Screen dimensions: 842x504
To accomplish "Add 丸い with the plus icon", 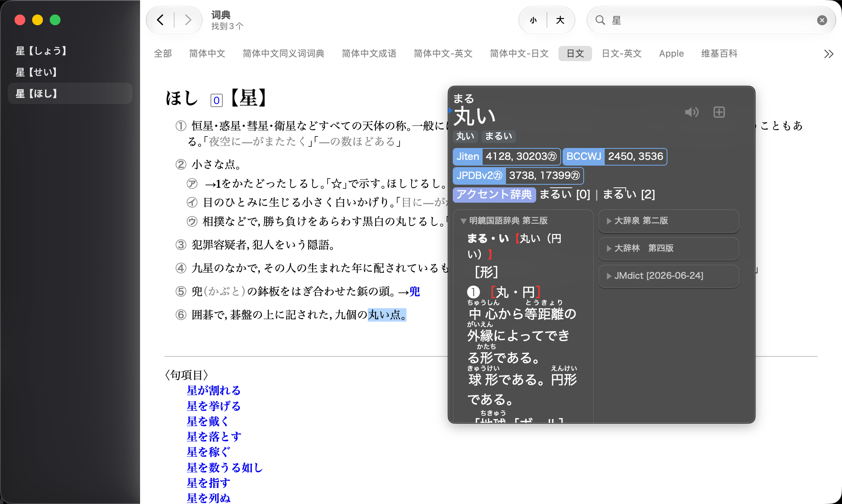I will coord(719,112).
